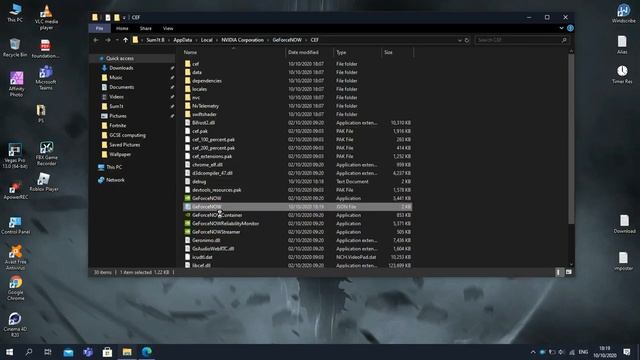The height and width of the screenshot is (360, 640).
Task: Open the File ribbon tab
Action: point(99,29)
